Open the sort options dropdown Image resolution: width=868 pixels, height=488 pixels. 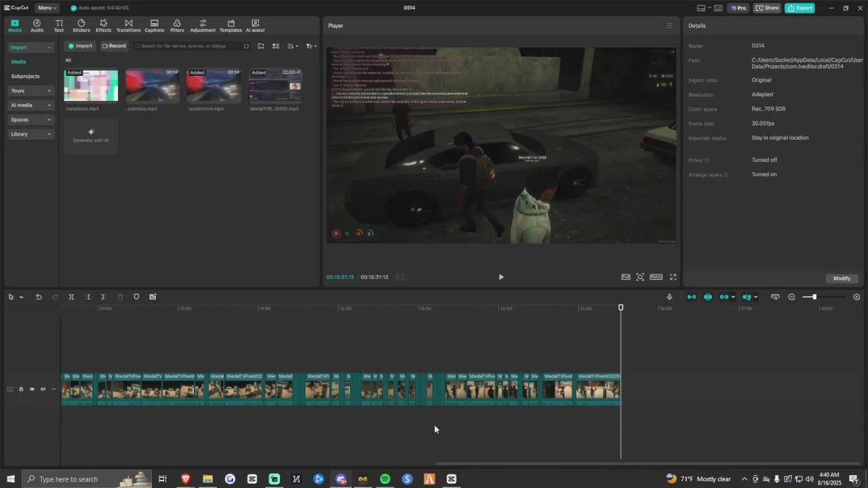[292, 46]
